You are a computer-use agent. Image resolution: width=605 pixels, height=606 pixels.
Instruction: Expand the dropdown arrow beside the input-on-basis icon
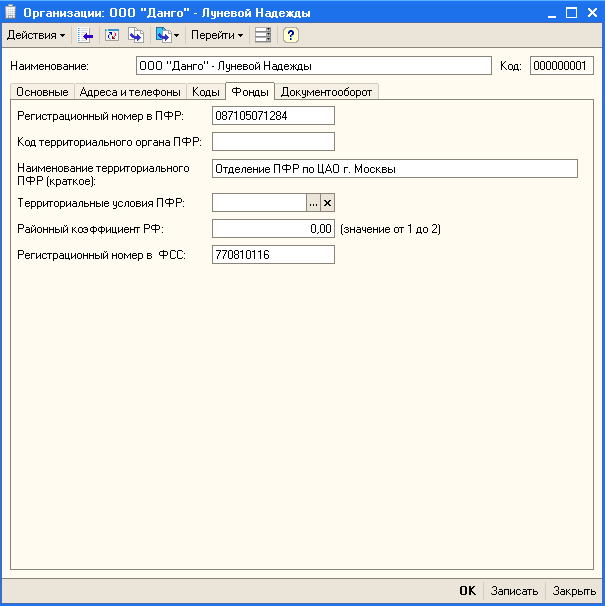177,36
